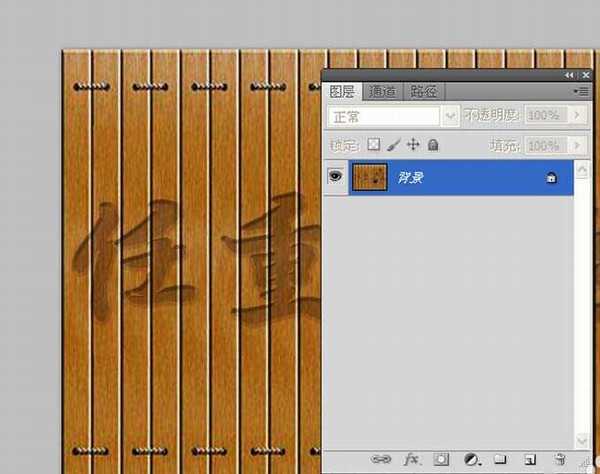
Task: Add a layer mask
Action: [440, 459]
